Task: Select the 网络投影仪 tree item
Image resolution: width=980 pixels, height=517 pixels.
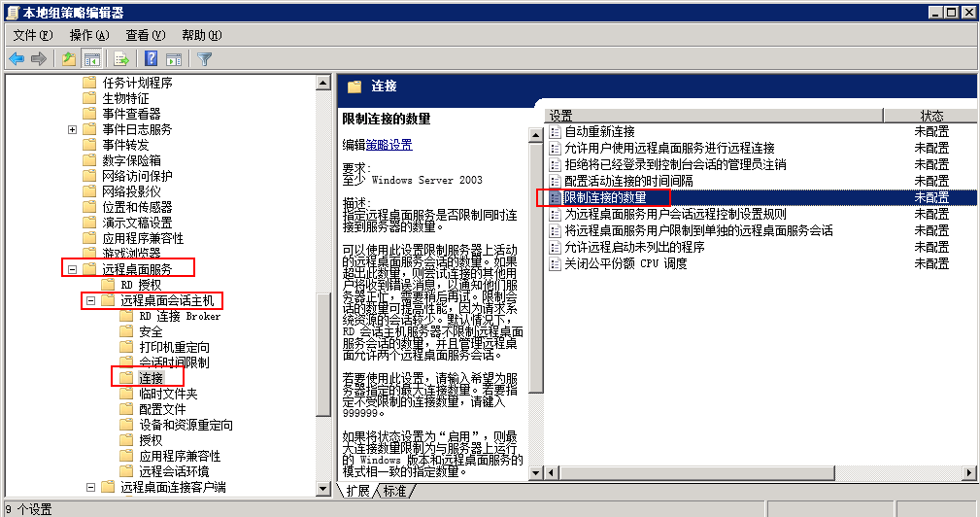Action: coord(131,191)
